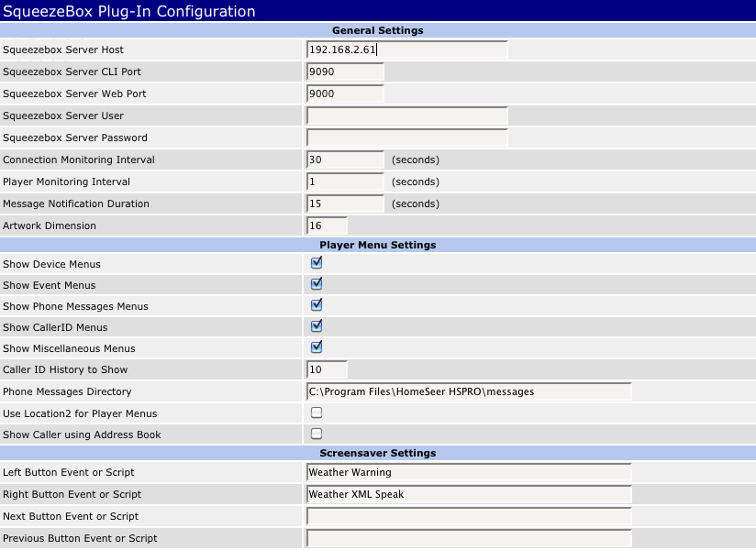Viewport: 756px width, 550px height.
Task: Click the Show Device Menus label
Action: tap(51, 264)
